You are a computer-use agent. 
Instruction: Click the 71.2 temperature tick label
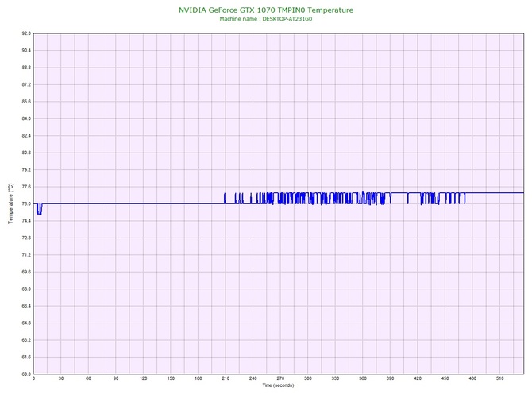click(26, 255)
